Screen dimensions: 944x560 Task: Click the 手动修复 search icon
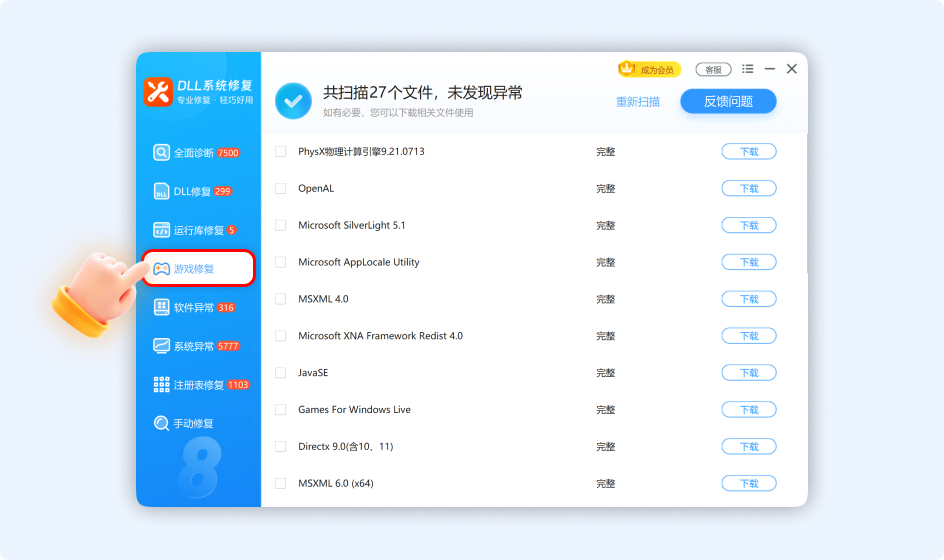(161, 423)
